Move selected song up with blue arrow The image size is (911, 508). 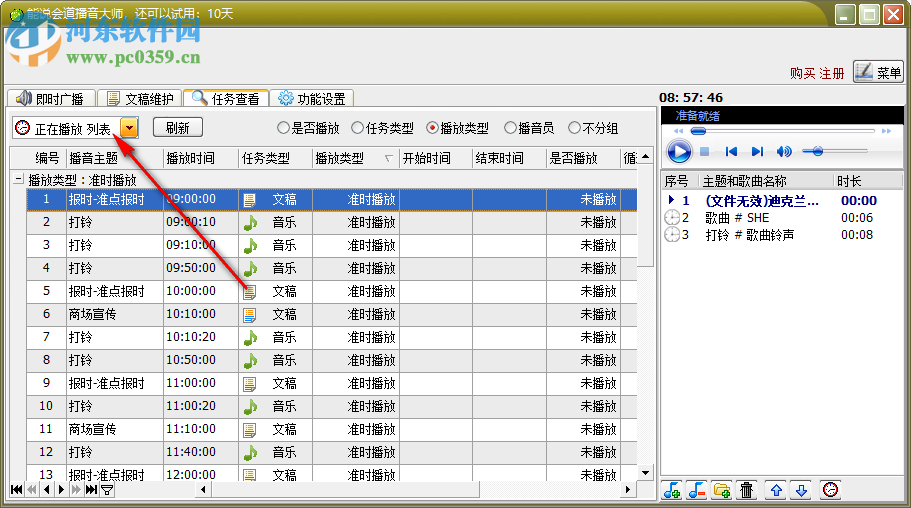(x=776, y=490)
